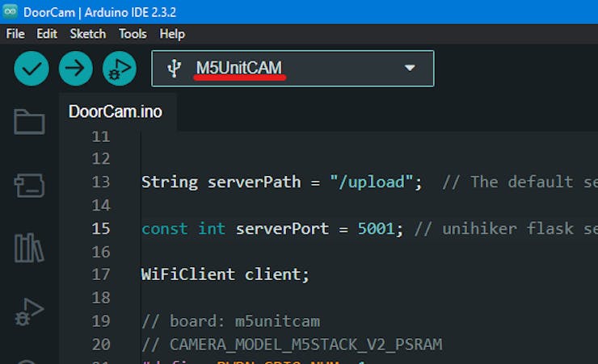Click the serverPort variable name
The image size is (598, 364).
tap(282, 229)
